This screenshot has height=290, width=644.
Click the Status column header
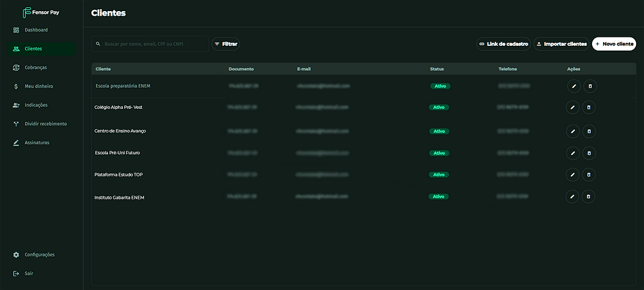tap(437, 69)
